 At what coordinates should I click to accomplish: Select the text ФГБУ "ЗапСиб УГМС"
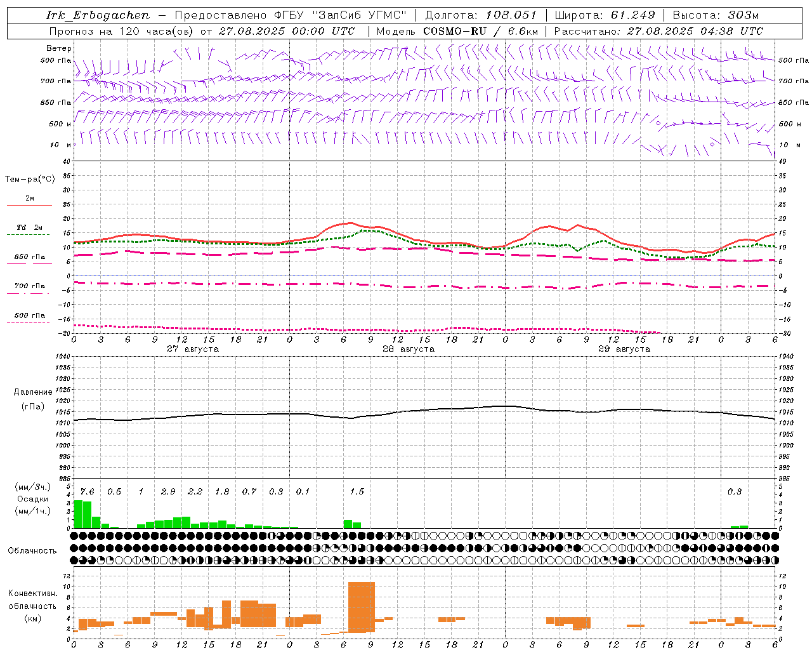[x=341, y=15]
